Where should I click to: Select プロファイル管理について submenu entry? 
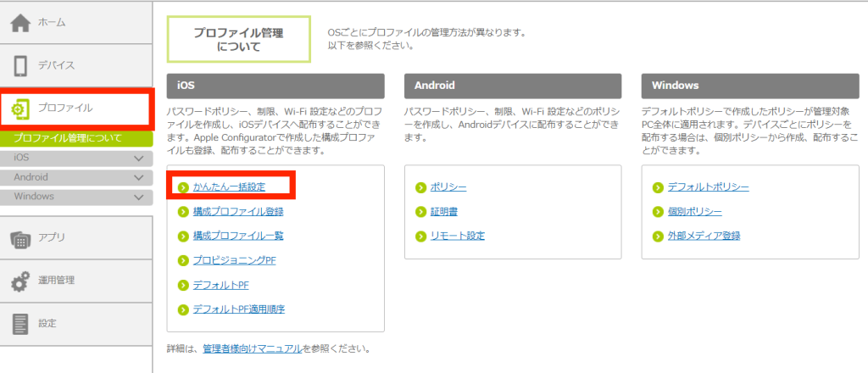coord(75,138)
